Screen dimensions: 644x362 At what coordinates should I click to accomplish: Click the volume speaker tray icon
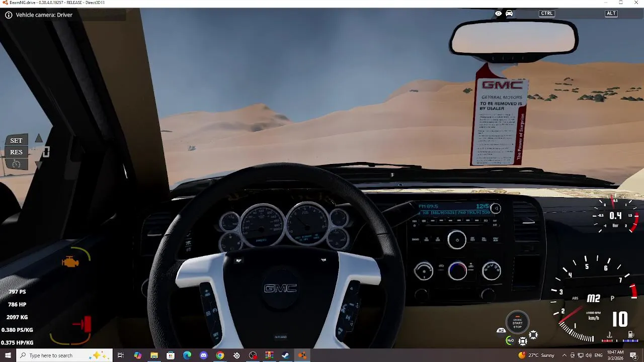click(x=589, y=355)
